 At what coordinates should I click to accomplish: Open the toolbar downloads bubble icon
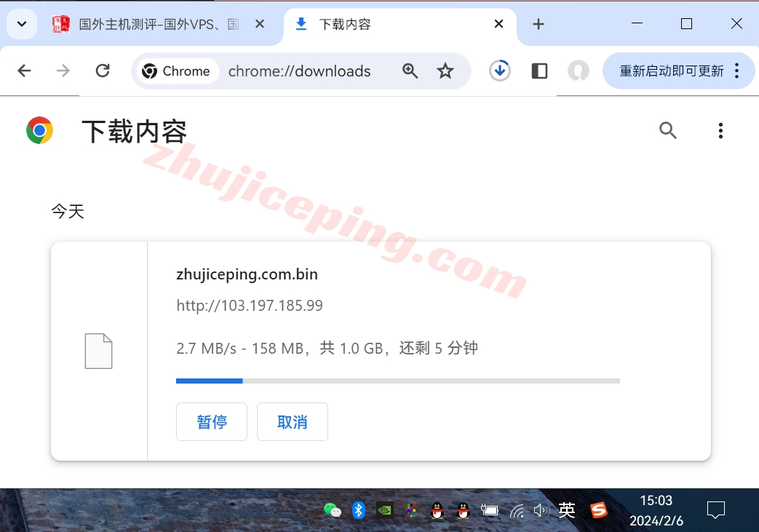coord(499,71)
